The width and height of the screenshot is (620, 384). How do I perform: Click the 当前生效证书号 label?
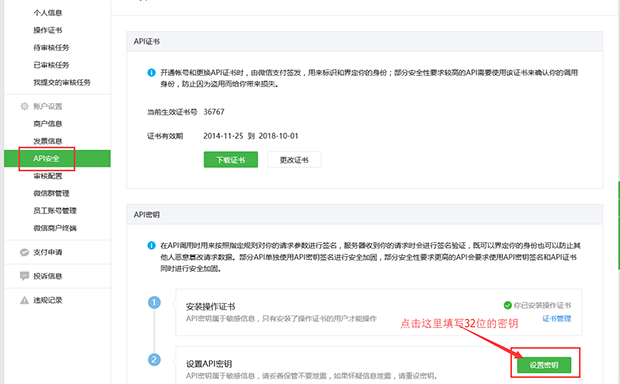pyautogui.click(x=172, y=112)
